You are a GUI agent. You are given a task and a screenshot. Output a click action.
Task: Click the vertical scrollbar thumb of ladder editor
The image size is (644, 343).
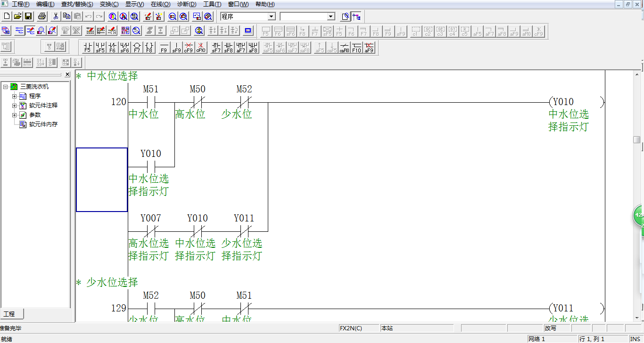tap(636, 140)
